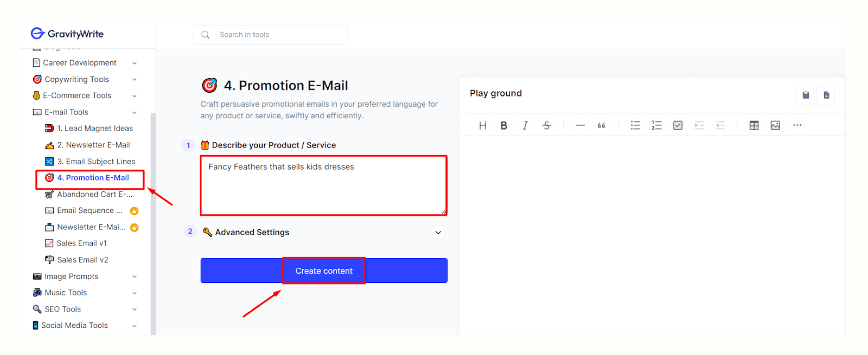The width and height of the screenshot is (868, 355).
Task: Click the Create content button
Action: click(324, 270)
